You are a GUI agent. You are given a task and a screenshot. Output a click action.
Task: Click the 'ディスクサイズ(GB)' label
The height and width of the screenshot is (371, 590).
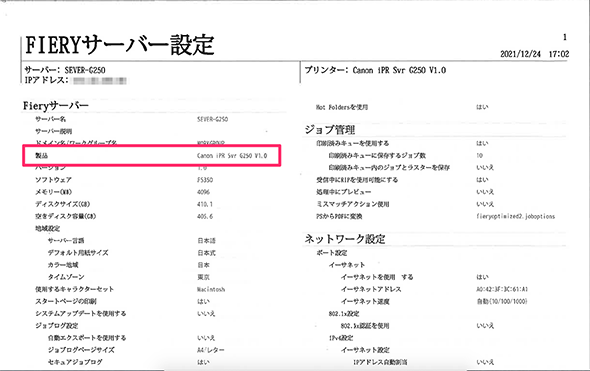click(62, 204)
